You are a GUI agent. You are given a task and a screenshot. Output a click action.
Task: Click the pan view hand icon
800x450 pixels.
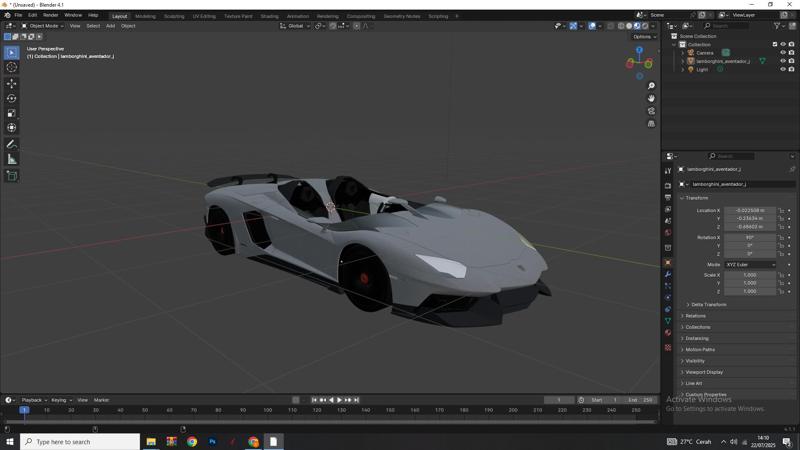click(x=651, y=98)
